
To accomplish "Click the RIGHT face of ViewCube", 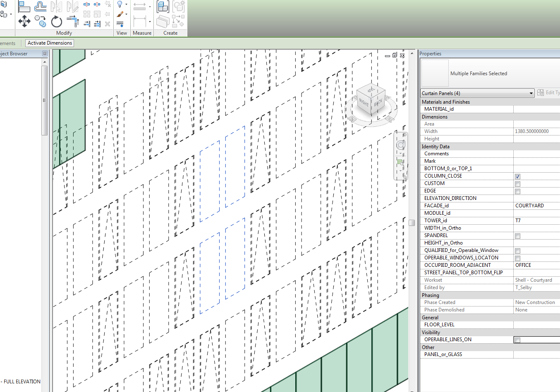I will coord(364,103).
